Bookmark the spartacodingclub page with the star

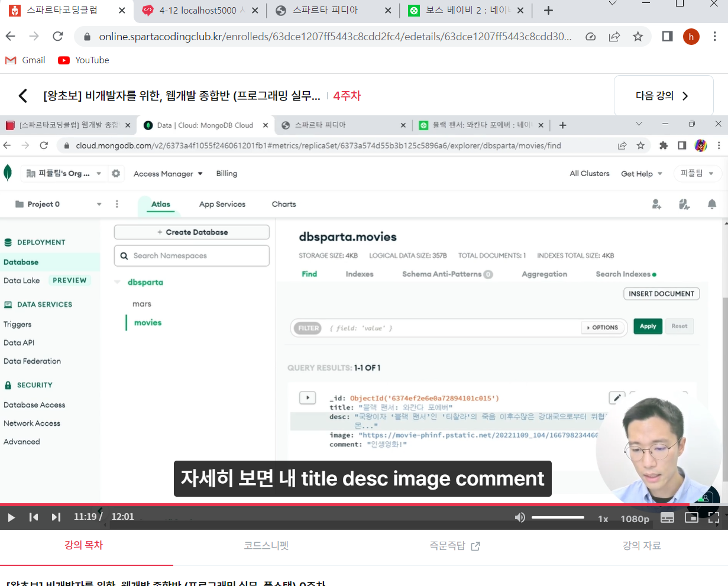point(638,37)
